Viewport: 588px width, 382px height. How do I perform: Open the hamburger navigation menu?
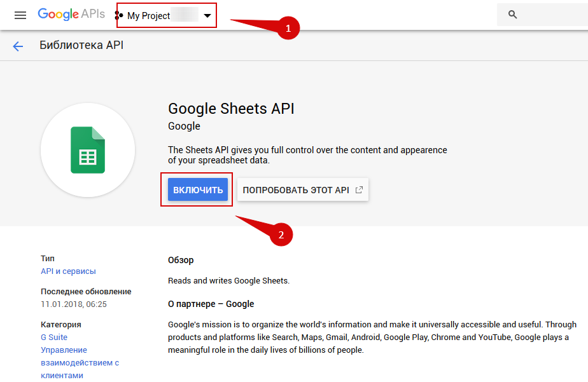(20, 15)
